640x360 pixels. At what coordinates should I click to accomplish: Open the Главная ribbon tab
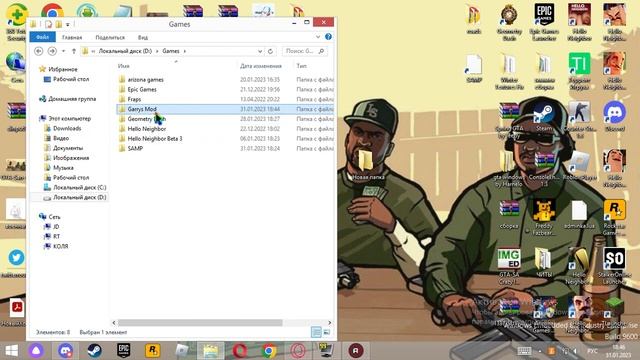click(x=72, y=37)
